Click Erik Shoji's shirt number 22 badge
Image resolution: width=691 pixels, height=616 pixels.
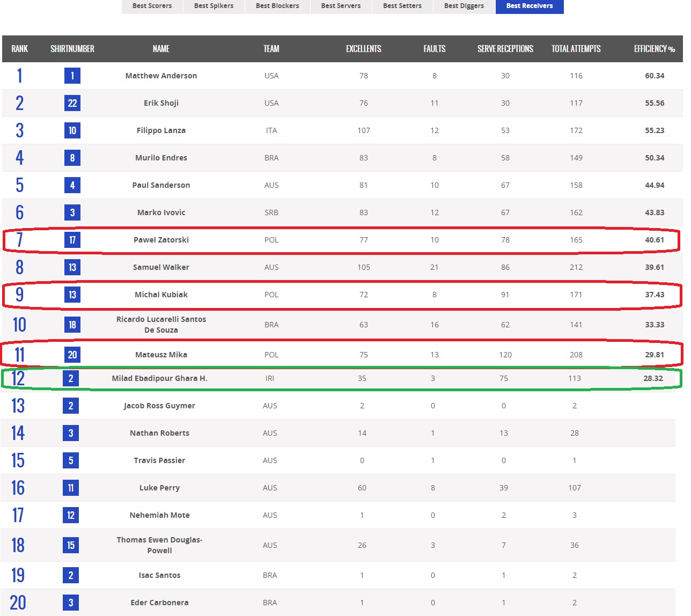tap(72, 103)
